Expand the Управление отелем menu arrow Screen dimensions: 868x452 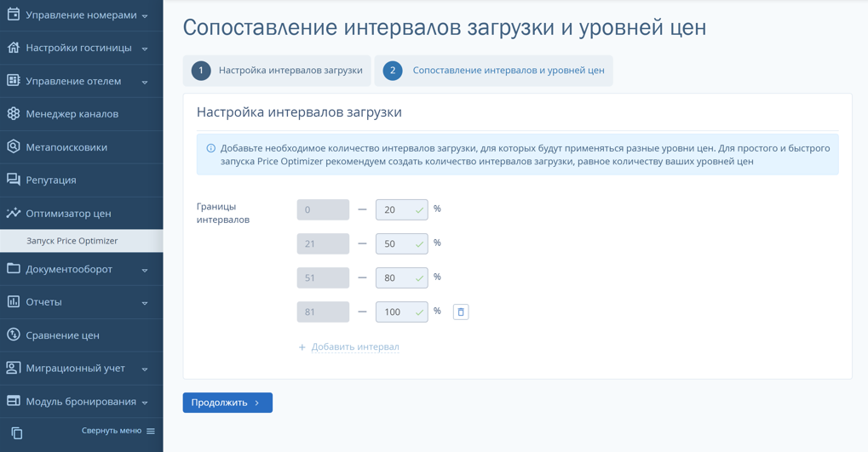click(x=145, y=82)
